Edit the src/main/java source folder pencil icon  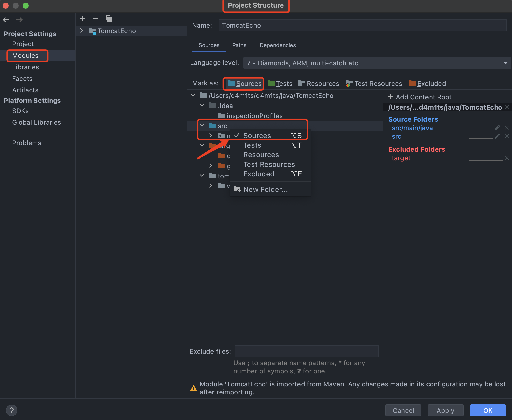[x=497, y=128]
